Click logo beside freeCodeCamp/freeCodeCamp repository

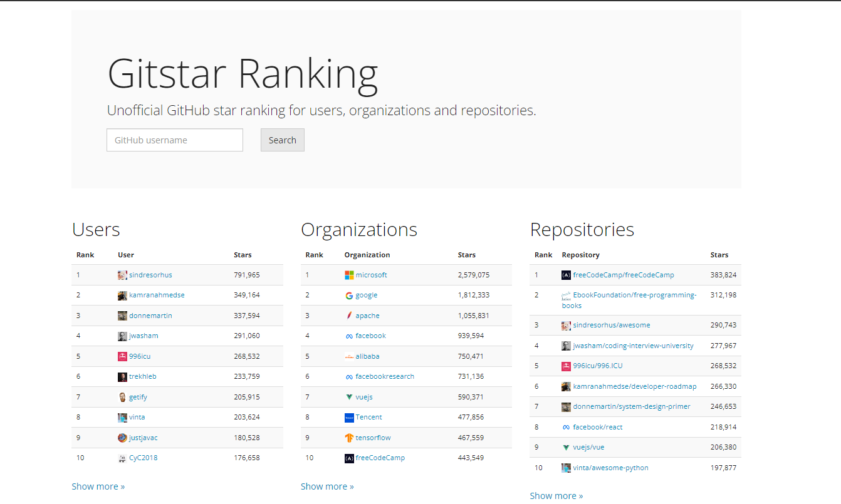pos(567,275)
